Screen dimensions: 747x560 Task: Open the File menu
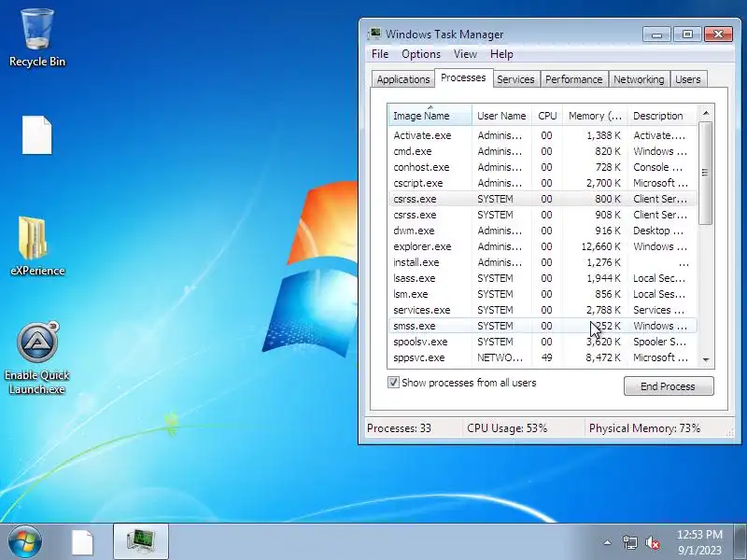(x=380, y=54)
